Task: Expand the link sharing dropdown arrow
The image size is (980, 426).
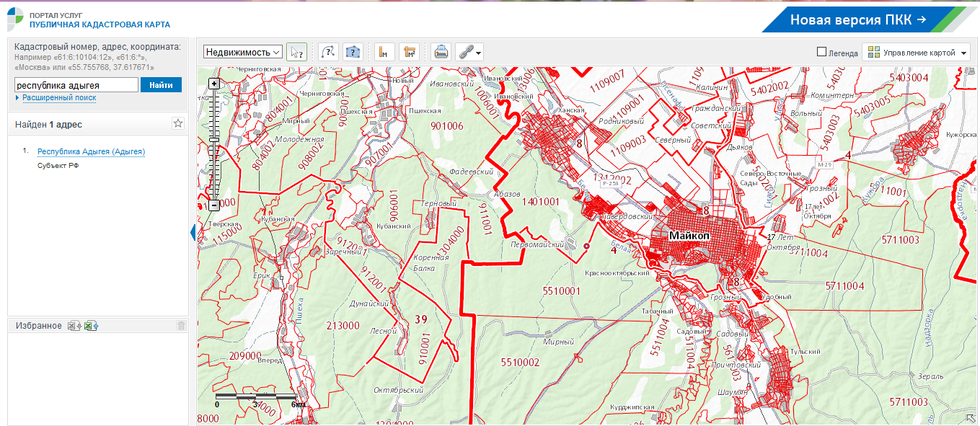Action: coord(477,53)
